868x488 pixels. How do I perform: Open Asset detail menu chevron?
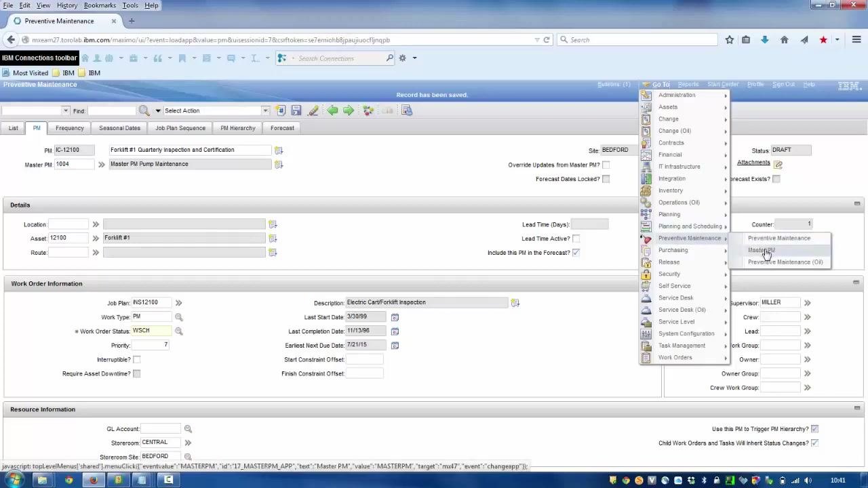(96, 239)
